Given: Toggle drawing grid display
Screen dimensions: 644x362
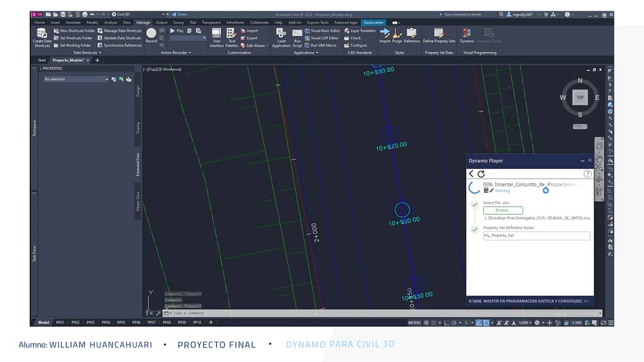Looking at the screenshot, I should (x=426, y=323).
